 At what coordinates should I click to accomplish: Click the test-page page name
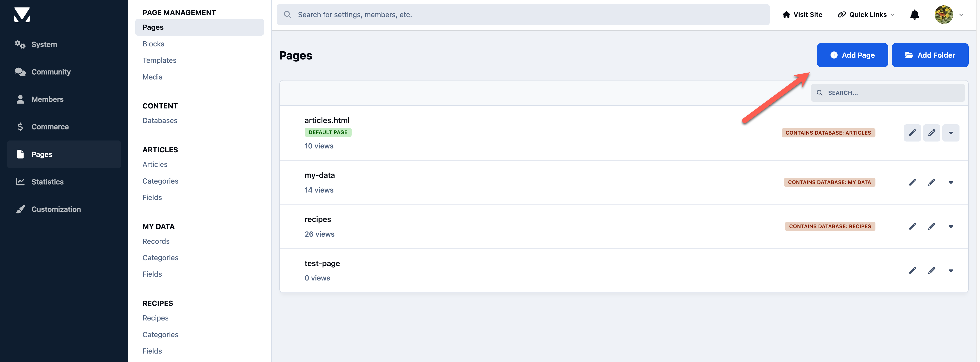click(322, 263)
